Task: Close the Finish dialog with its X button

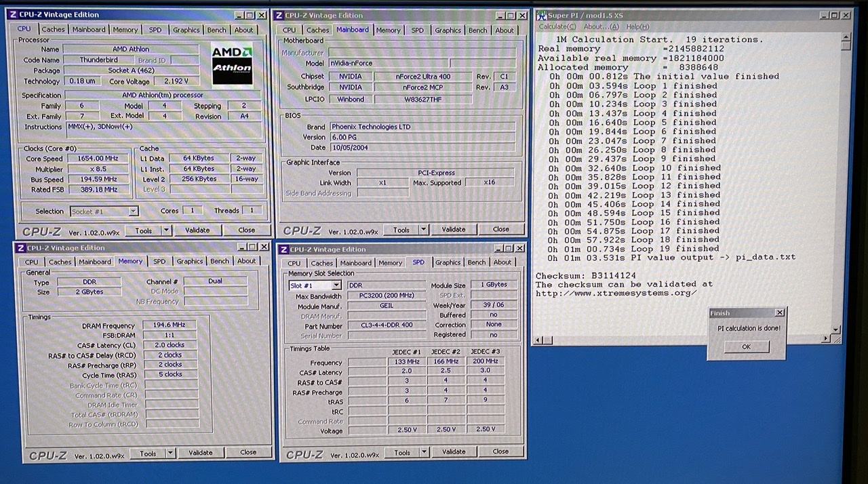Action: point(779,312)
